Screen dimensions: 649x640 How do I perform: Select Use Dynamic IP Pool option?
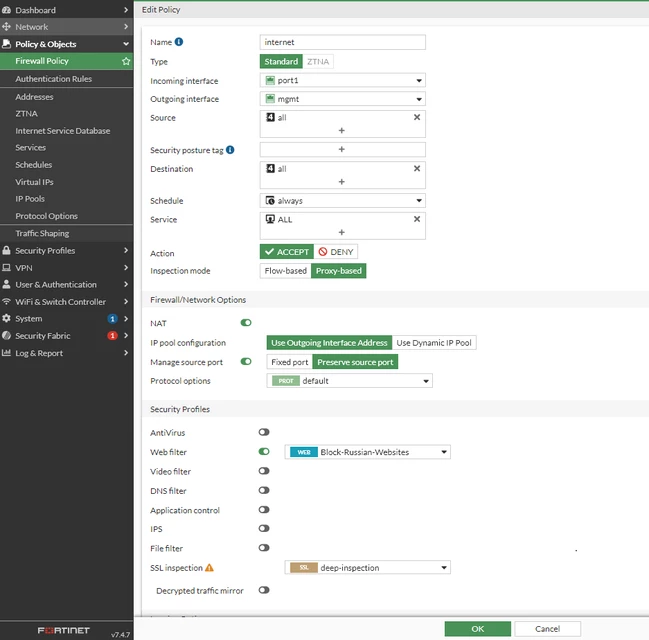tap(434, 343)
